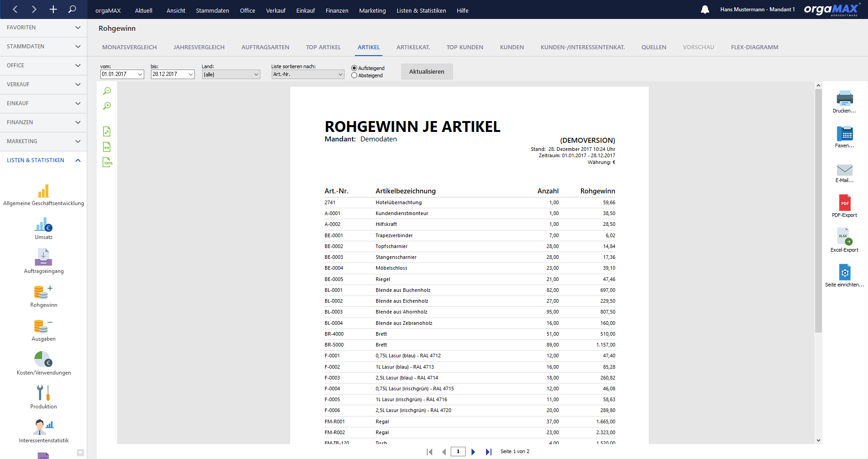Switch to MONATSVERGLEICH tab

point(129,47)
